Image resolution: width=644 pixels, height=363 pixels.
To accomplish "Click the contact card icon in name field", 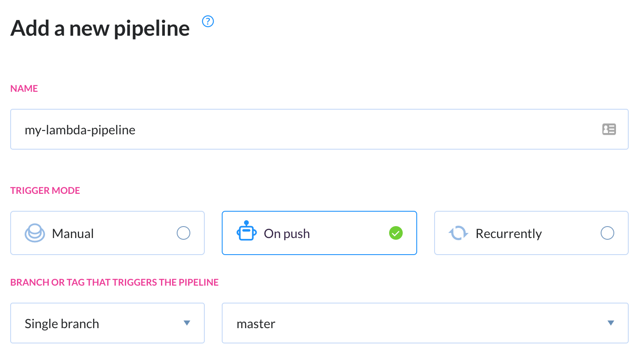I will pos(609,129).
